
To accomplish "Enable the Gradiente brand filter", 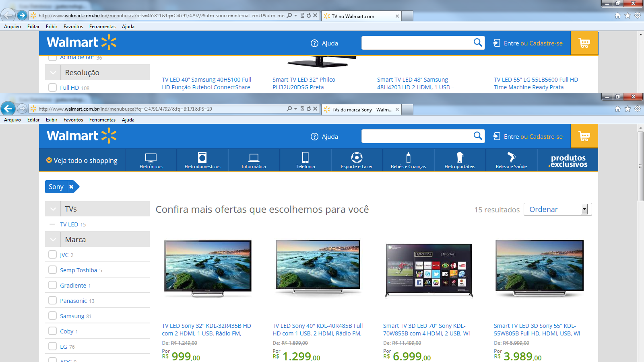I will click(52, 285).
